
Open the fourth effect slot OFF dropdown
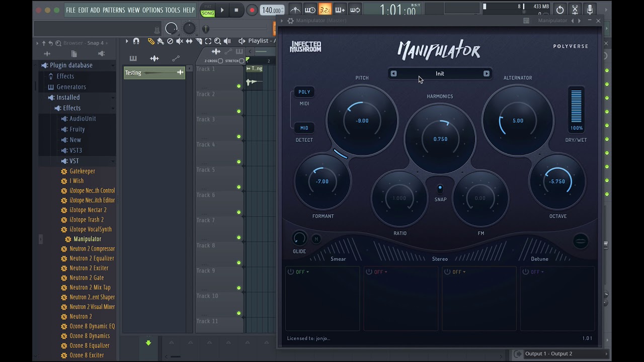[537, 272]
